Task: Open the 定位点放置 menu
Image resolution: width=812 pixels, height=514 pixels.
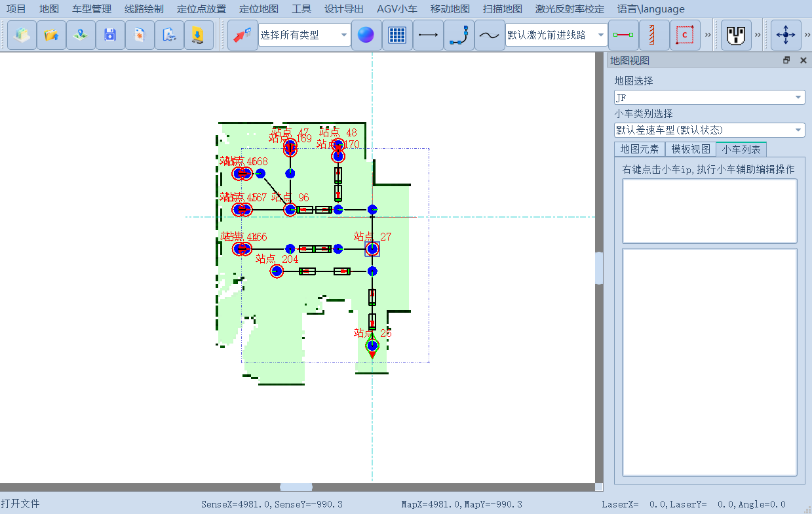Action: (x=201, y=9)
